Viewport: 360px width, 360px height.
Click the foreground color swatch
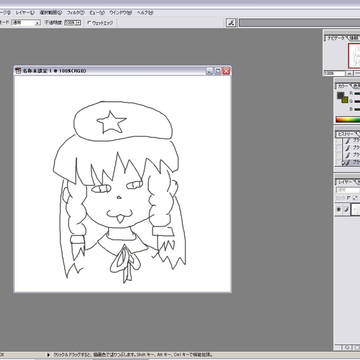pyautogui.click(x=341, y=96)
